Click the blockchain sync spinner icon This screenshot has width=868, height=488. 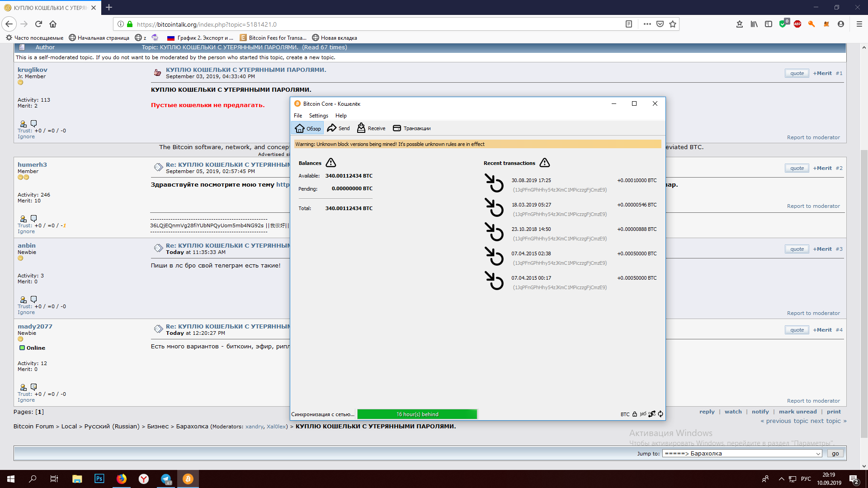[x=660, y=414]
